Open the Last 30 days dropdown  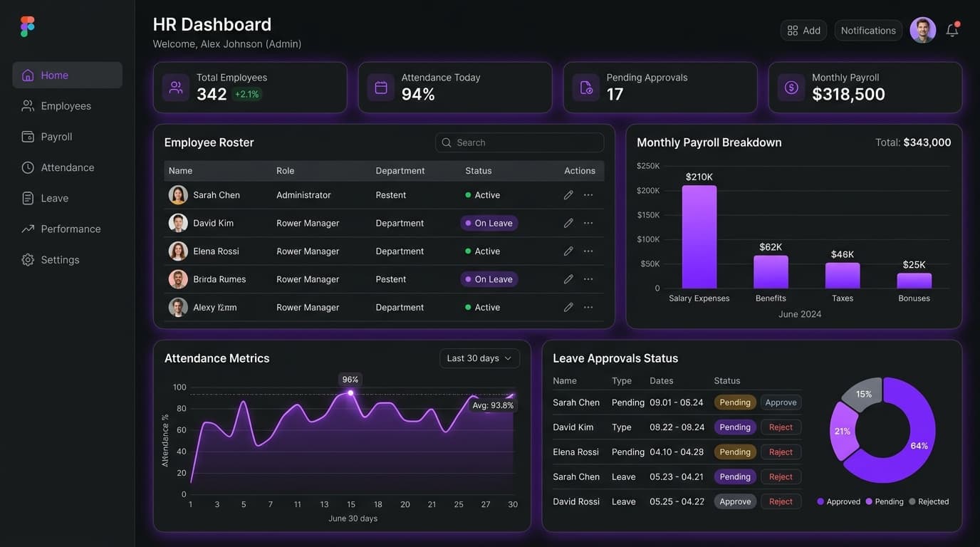tap(479, 358)
